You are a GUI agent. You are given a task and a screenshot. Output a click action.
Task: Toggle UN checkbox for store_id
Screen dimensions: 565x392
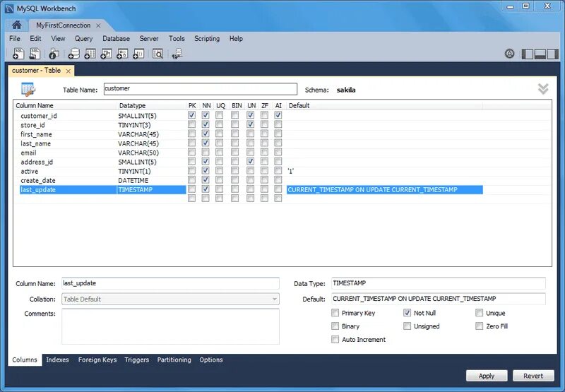pos(251,124)
